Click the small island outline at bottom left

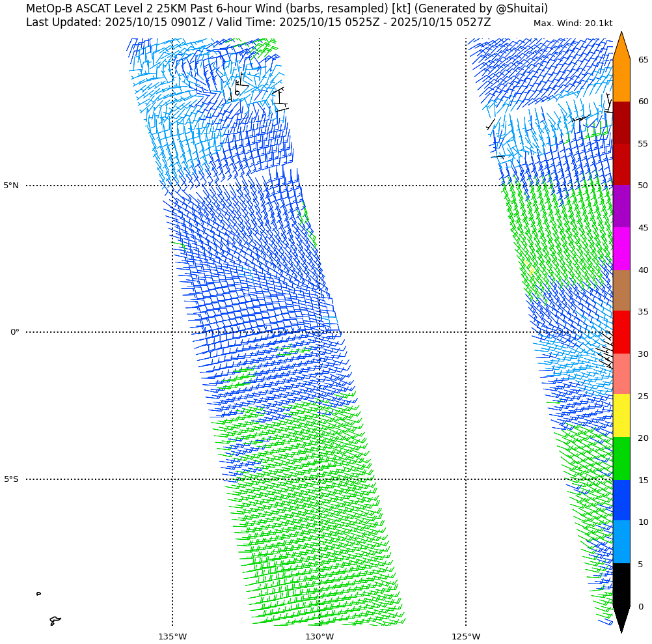[55, 621]
